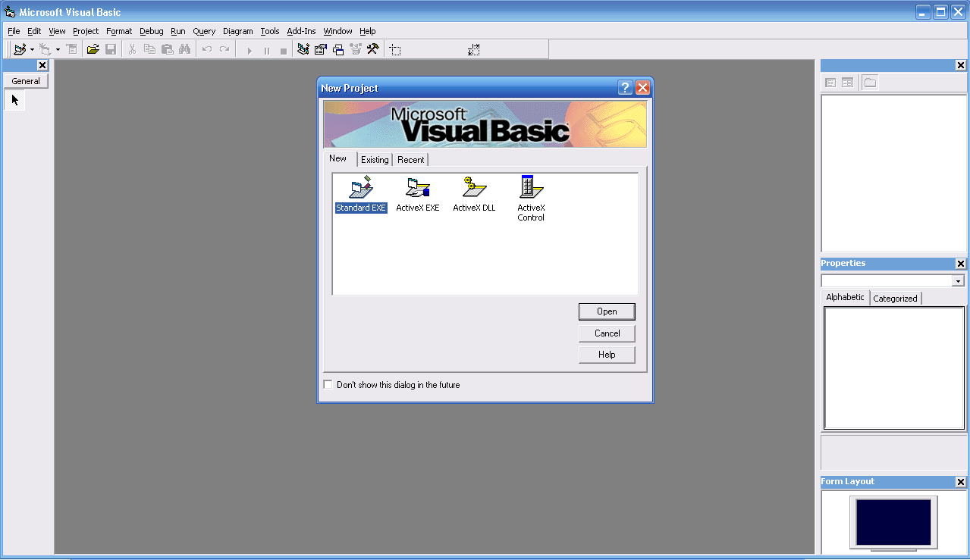Open the Diagram menu
The width and height of the screenshot is (970, 560).
[x=238, y=31]
